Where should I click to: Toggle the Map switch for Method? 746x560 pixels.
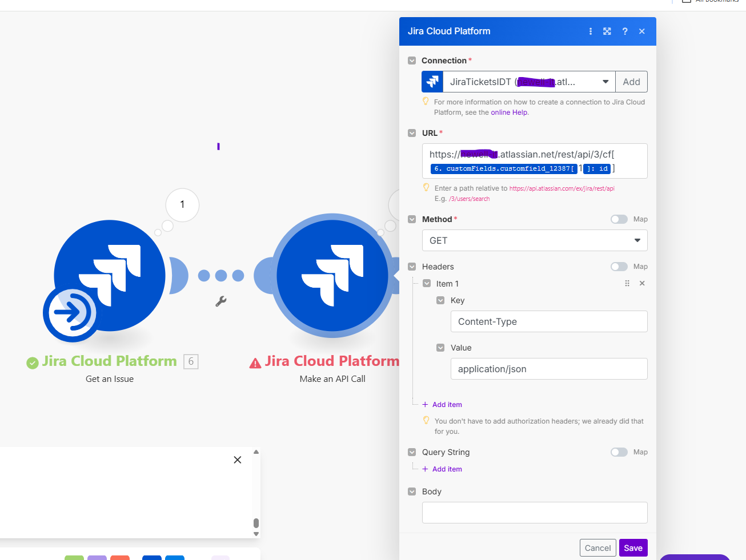coord(619,219)
